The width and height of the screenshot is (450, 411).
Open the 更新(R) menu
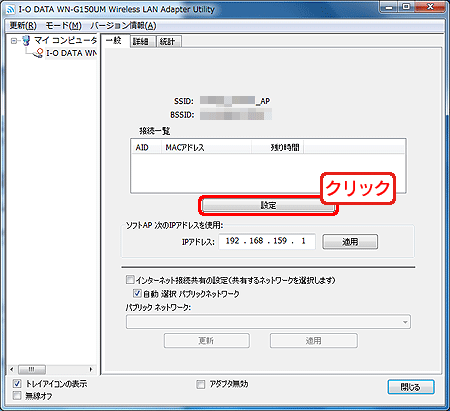click(23, 25)
